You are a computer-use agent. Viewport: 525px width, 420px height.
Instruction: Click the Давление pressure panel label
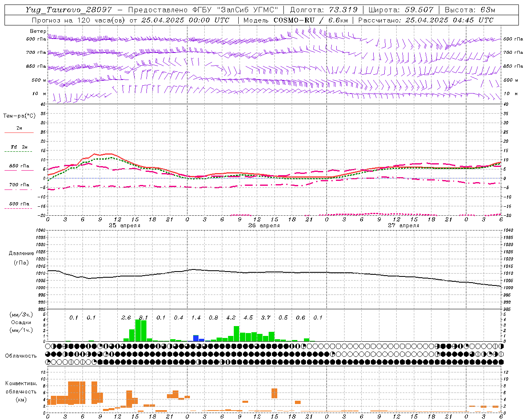(21, 253)
